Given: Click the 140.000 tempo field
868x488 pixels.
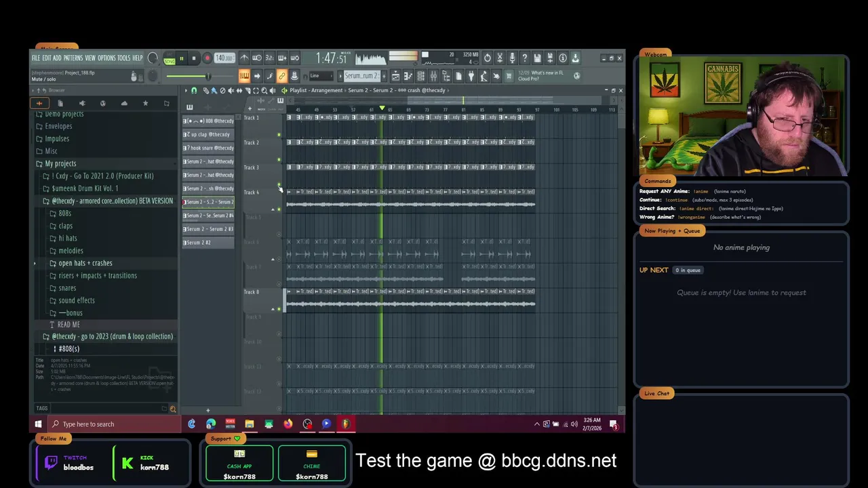Looking at the screenshot, I should click(224, 58).
